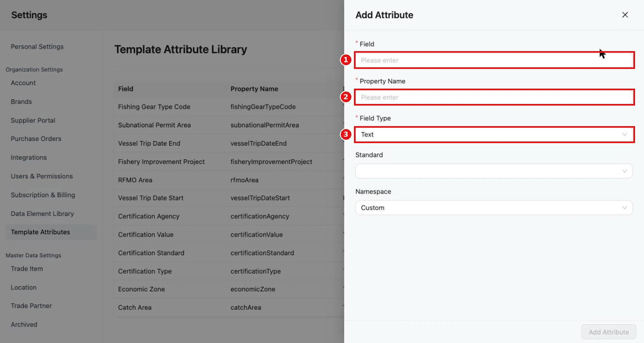Select Fishery Improvement Project row
The height and width of the screenshot is (343, 644).
[229, 162]
